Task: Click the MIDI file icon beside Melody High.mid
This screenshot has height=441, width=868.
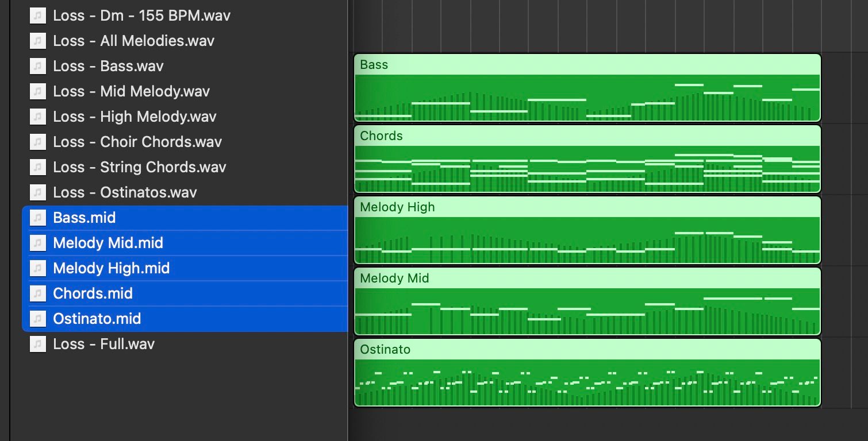Action: [x=37, y=268]
